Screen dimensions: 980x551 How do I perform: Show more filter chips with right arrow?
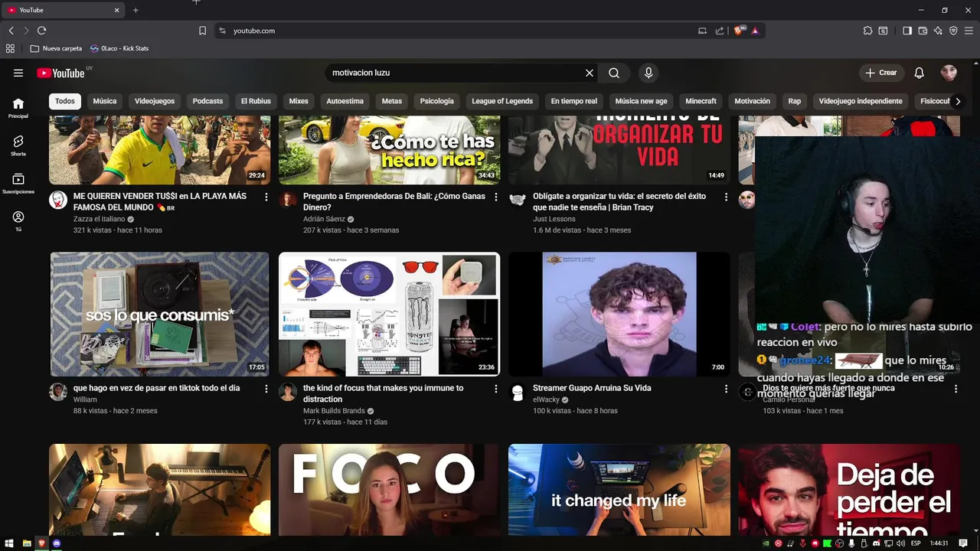[x=958, y=101]
